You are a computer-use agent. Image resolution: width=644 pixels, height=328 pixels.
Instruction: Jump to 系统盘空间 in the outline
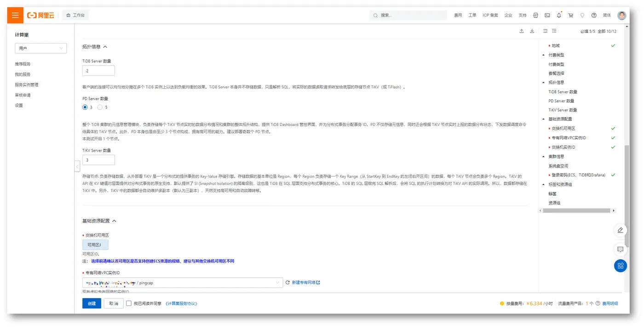(558, 166)
